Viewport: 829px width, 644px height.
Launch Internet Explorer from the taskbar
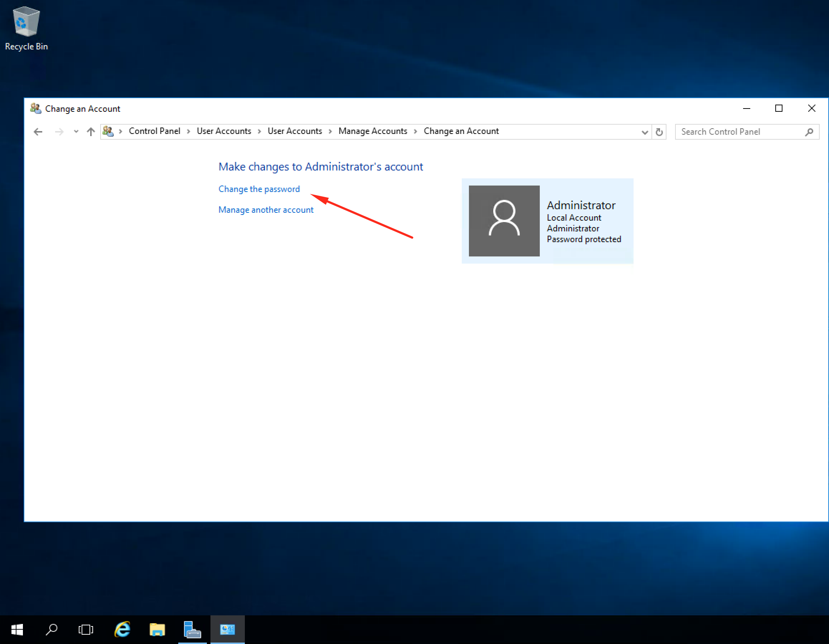tap(122, 629)
